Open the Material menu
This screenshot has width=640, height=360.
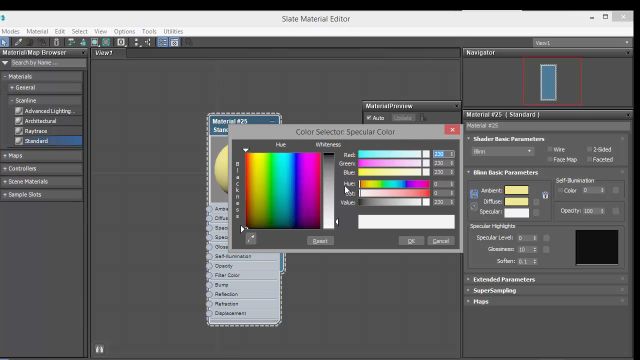click(37, 31)
